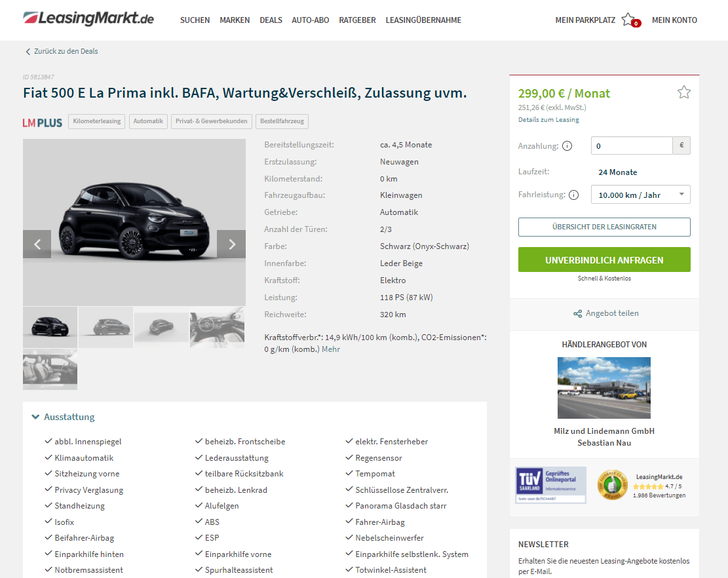Click the share icon next to Angebot teilen

point(577,314)
